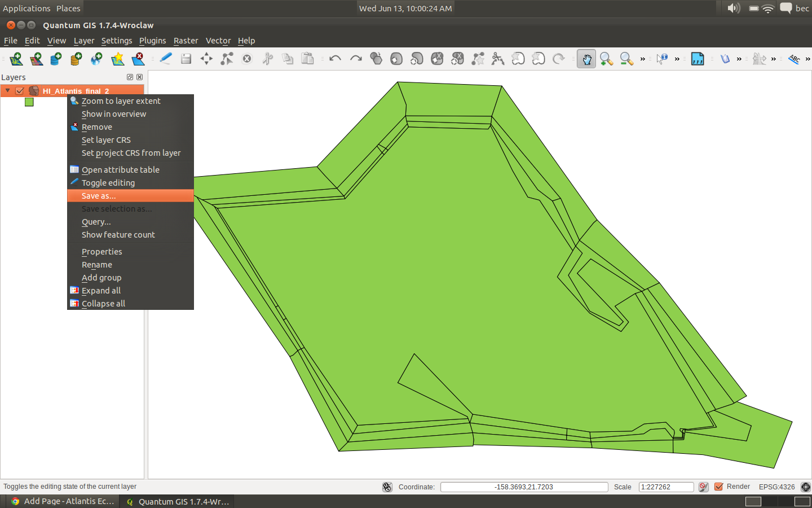
Task: Switch to Add Page Chrome window in taskbar
Action: (63, 501)
